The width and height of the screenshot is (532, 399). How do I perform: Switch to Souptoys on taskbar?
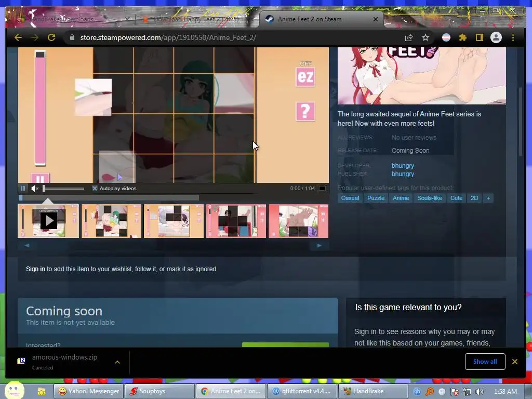click(160, 391)
